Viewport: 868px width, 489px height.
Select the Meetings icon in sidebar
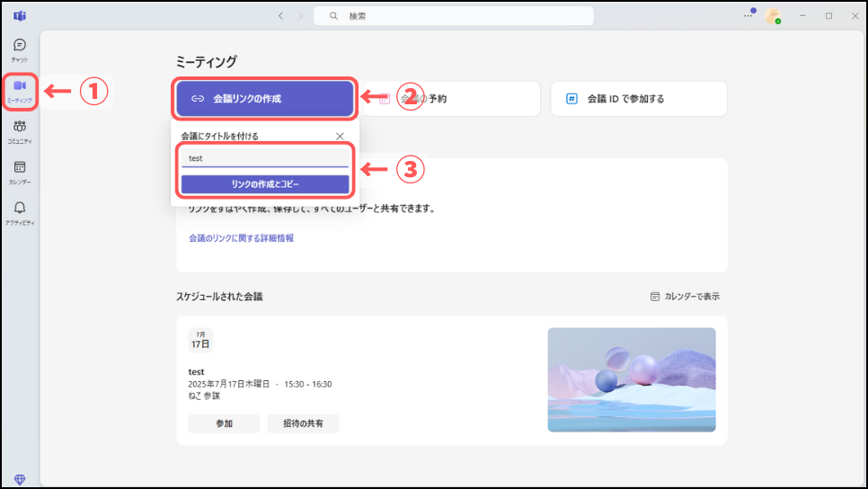20,92
